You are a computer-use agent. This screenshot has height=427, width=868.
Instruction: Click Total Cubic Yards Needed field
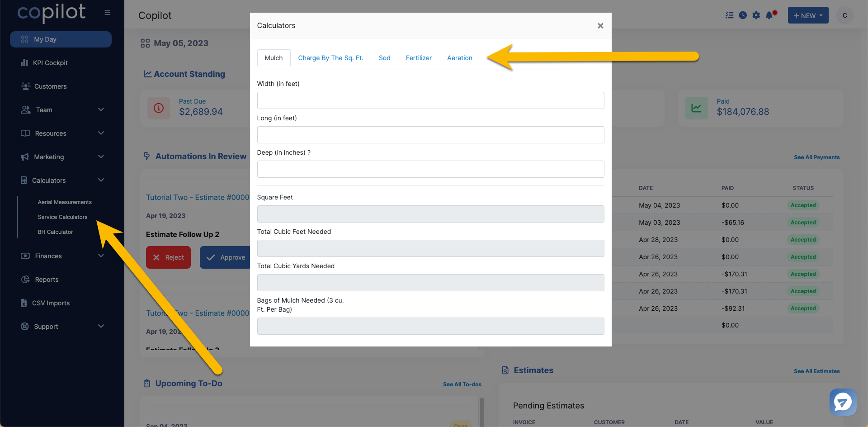430,283
